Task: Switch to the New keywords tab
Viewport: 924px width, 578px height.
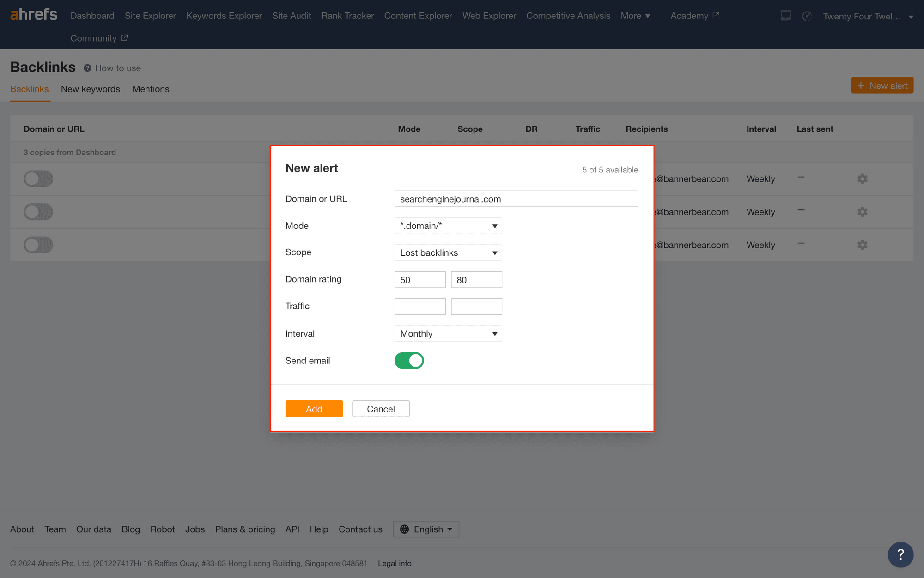Action: (91, 89)
